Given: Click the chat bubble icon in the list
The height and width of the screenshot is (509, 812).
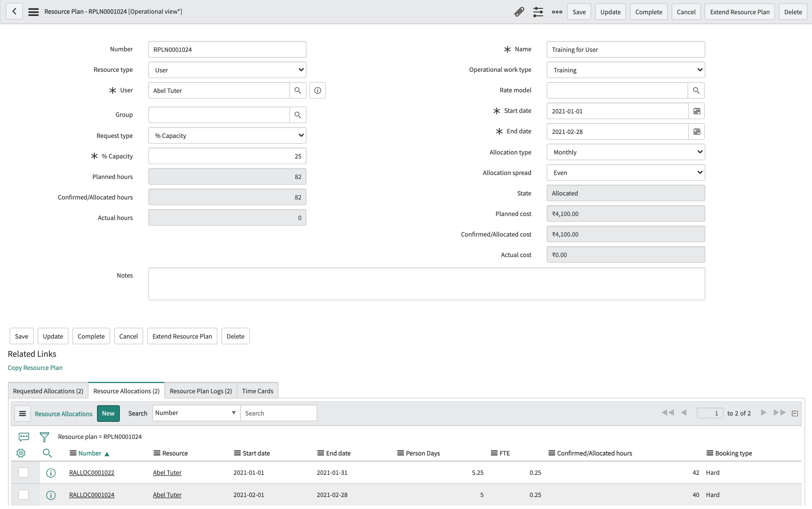Looking at the screenshot, I should (23, 436).
